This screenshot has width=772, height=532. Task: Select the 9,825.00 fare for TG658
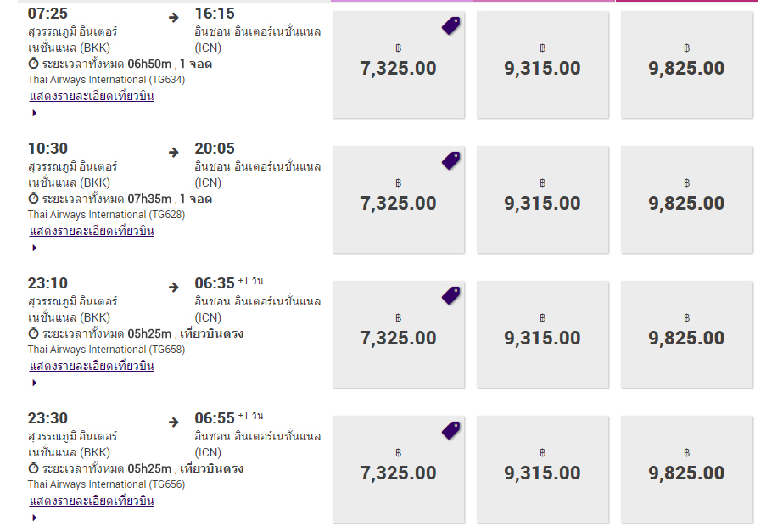[687, 334]
